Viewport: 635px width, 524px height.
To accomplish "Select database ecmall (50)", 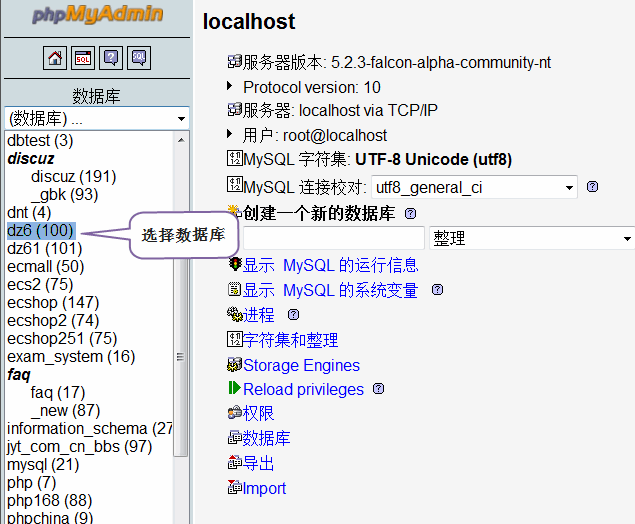I will pyautogui.click(x=45, y=266).
